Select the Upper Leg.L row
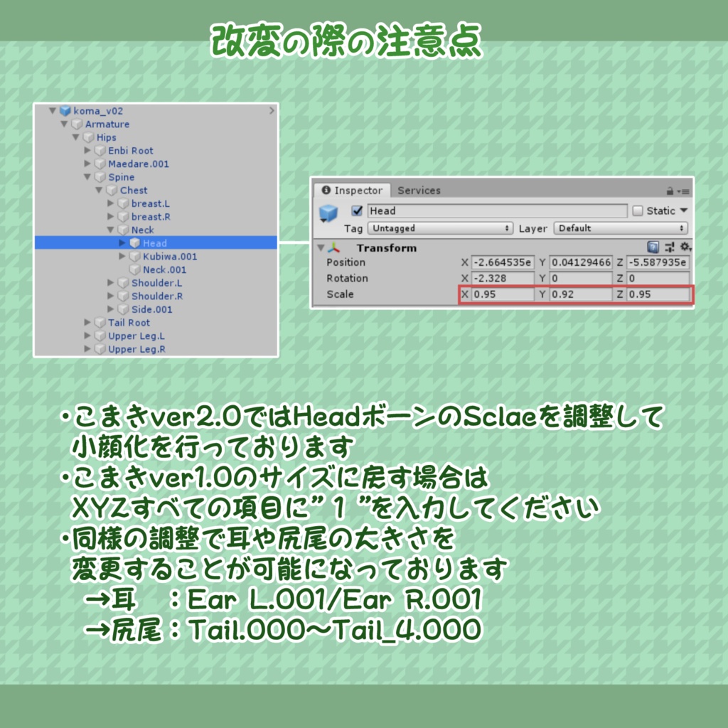The height and width of the screenshot is (728, 728). 156,336
